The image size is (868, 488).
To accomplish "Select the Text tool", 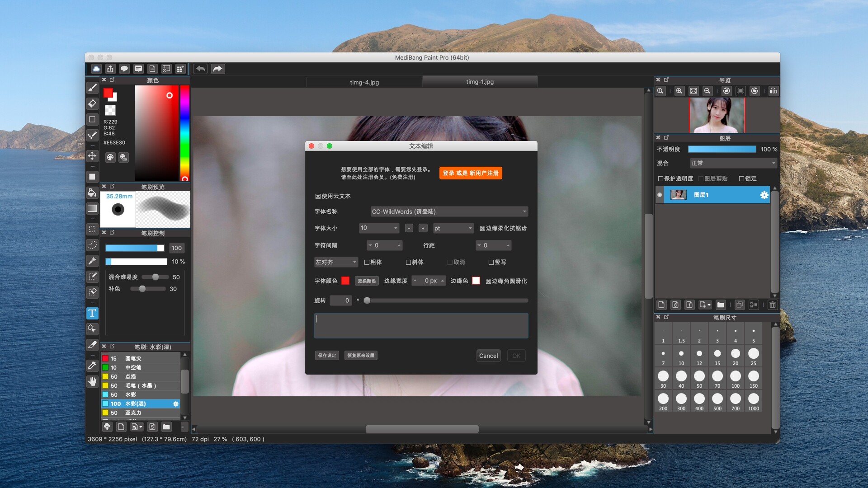I will (92, 313).
